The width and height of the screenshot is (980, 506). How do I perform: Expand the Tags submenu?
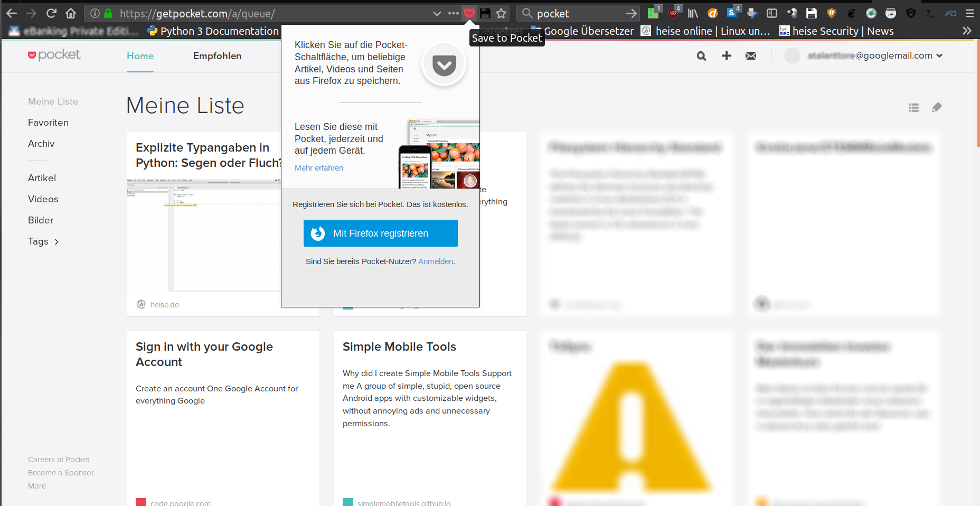coord(43,241)
